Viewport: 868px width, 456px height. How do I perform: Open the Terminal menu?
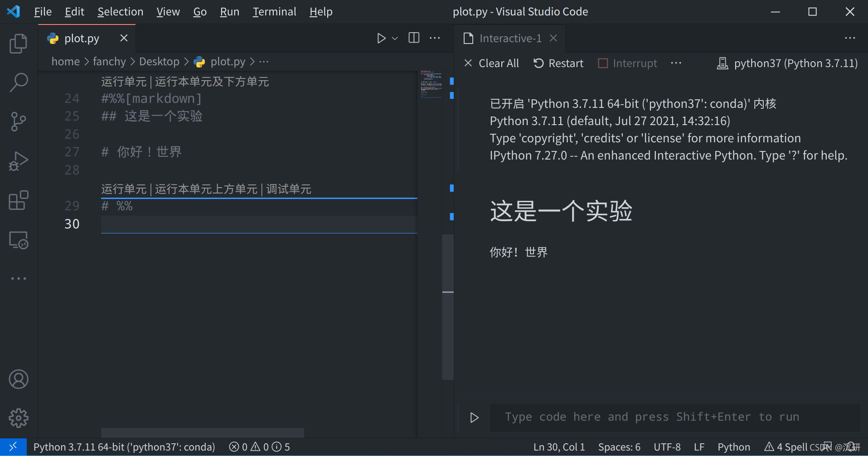pyautogui.click(x=274, y=11)
